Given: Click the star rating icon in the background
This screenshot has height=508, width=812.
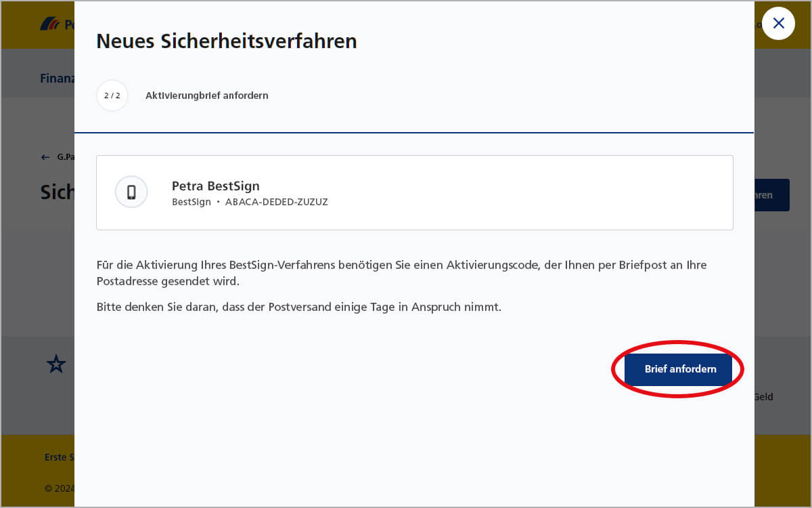Looking at the screenshot, I should pos(56,364).
